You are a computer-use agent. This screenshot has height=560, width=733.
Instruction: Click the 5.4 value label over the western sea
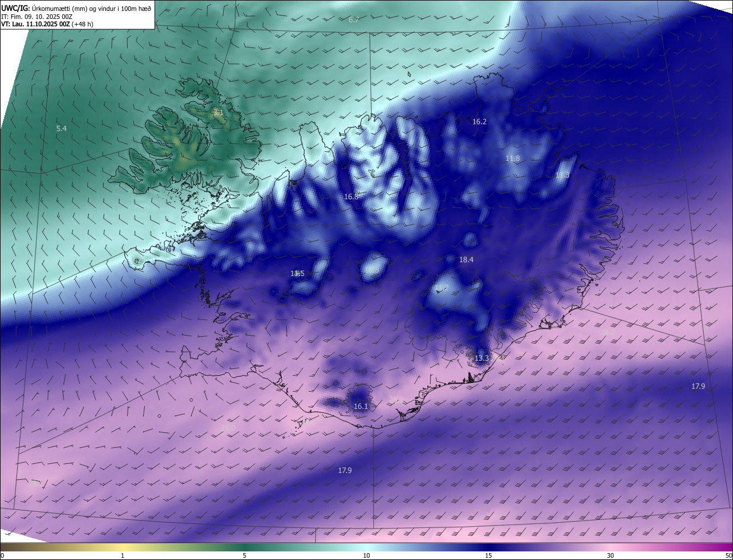[x=61, y=129]
